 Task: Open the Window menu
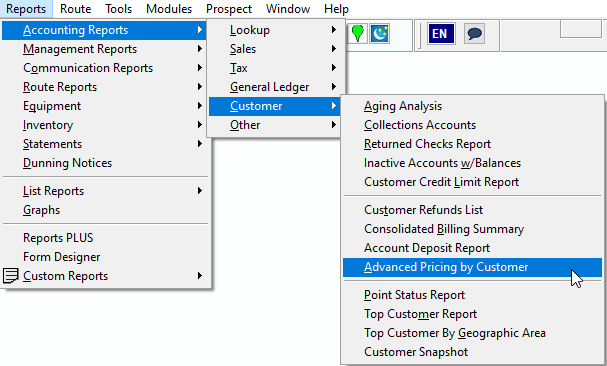coord(288,9)
